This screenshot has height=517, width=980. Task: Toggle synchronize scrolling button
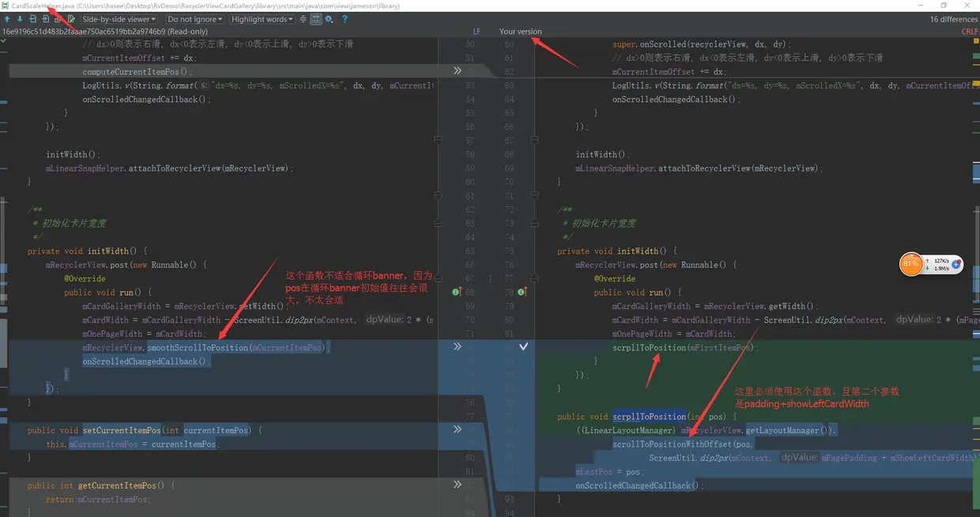(x=316, y=19)
